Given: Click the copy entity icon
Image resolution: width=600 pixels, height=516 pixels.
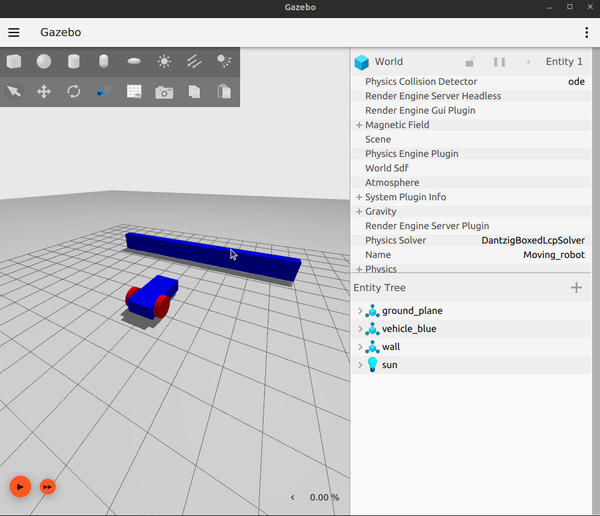Looking at the screenshot, I should tap(194, 91).
